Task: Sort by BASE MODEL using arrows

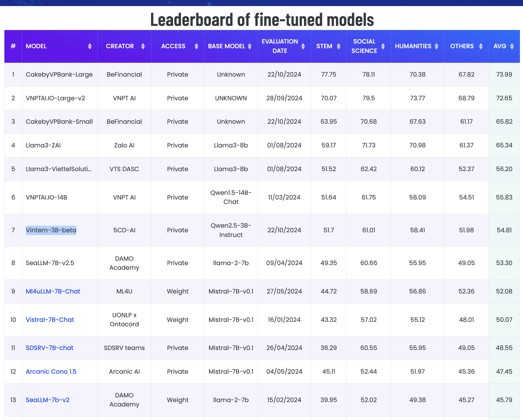Action: pos(250,46)
